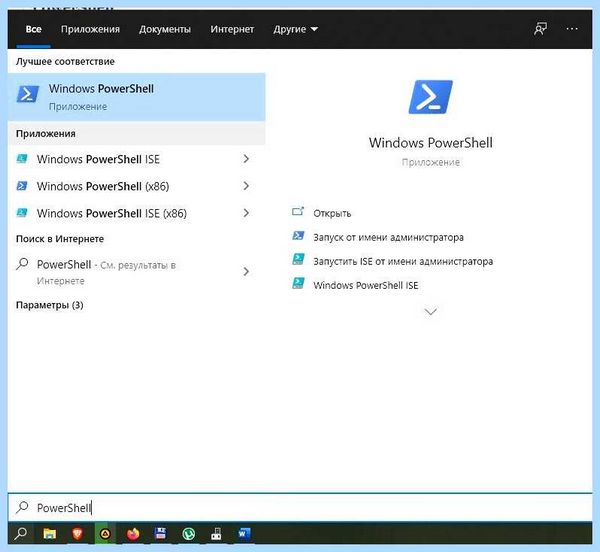Open Microsoft Word from the taskbar
The height and width of the screenshot is (552, 600).
point(244,533)
